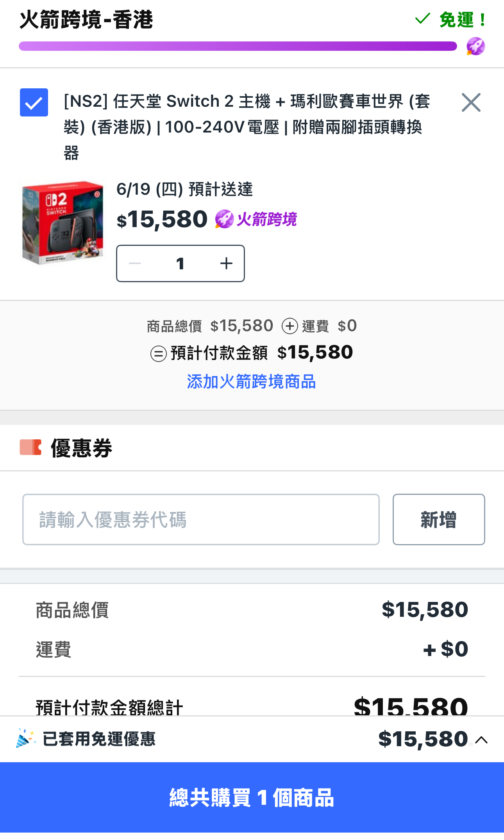Click the rocket icon at progress bar end

click(x=475, y=47)
